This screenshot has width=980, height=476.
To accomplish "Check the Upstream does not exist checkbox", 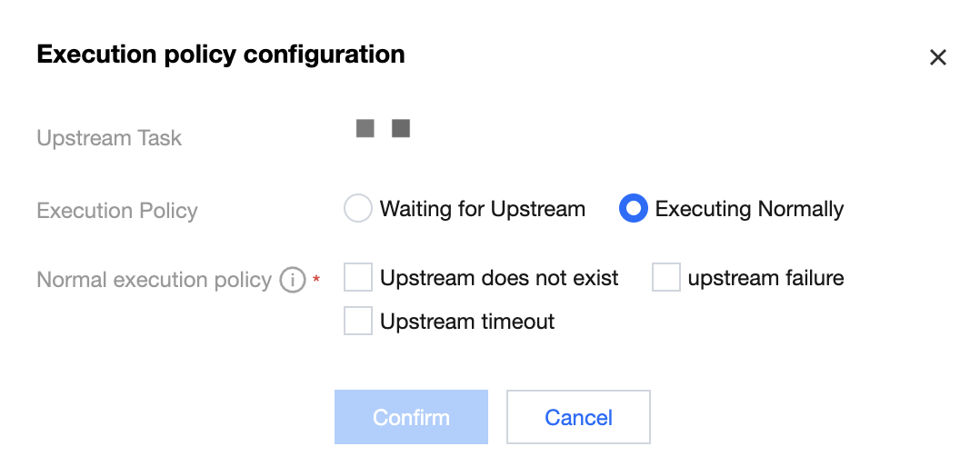I will [358, 278].
